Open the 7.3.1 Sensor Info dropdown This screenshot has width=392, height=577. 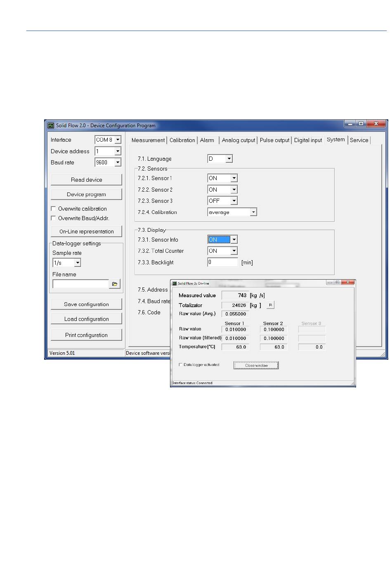tap(234, 240)
